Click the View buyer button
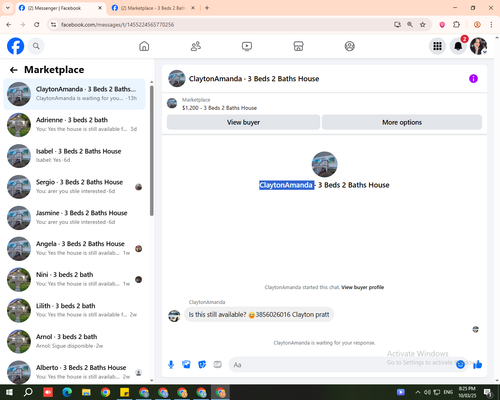The image size is (500, 400). [x=243, y=122]
